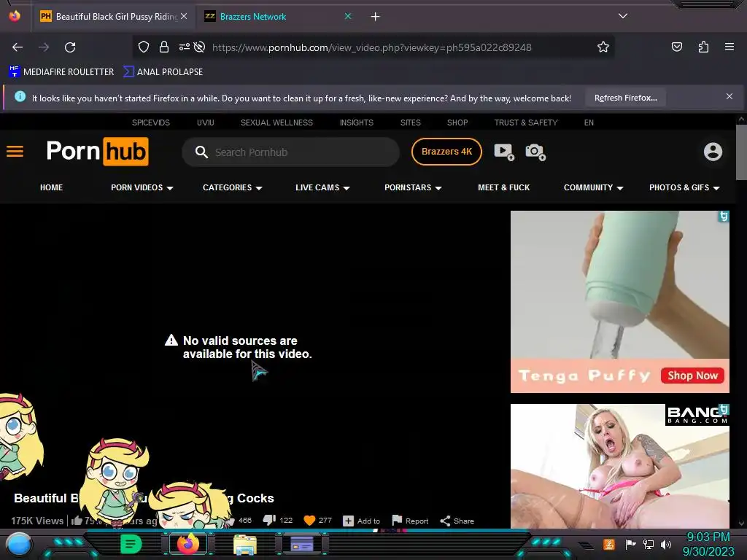Click the autoplay blocked icon in URL bar

[200, 47]
